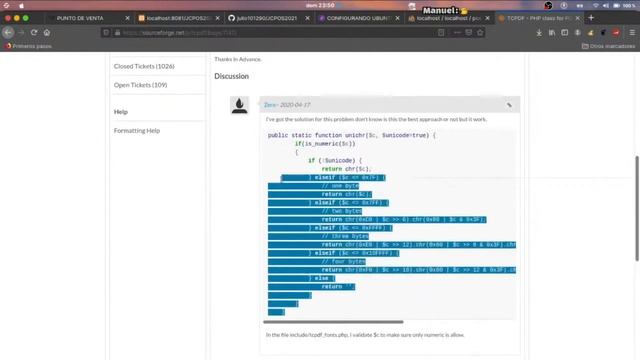Open the Otros marcadores bookmarks folder
The image size is (640, 360).
coord(609,46)
